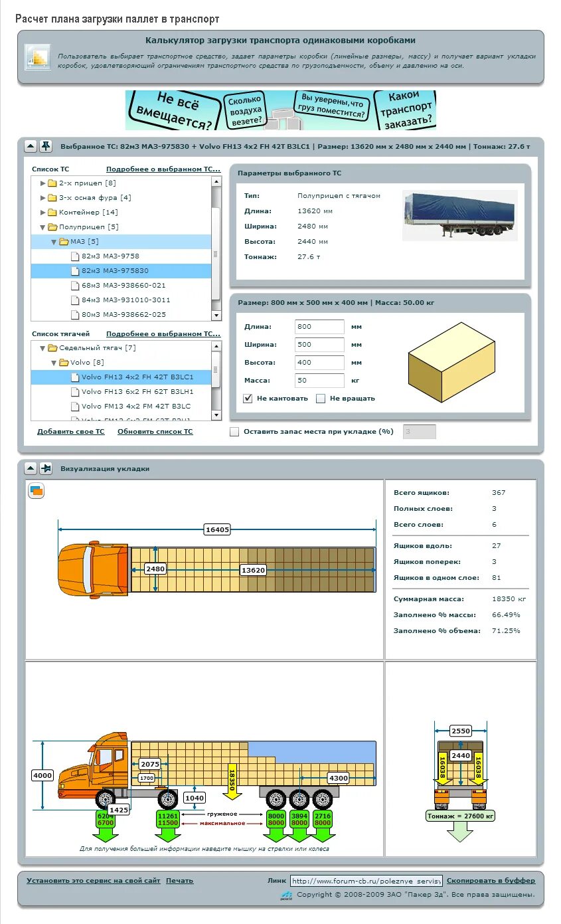This screenshot has width=561, height=924.
Task: Click the Печать link
Action: 180,881
